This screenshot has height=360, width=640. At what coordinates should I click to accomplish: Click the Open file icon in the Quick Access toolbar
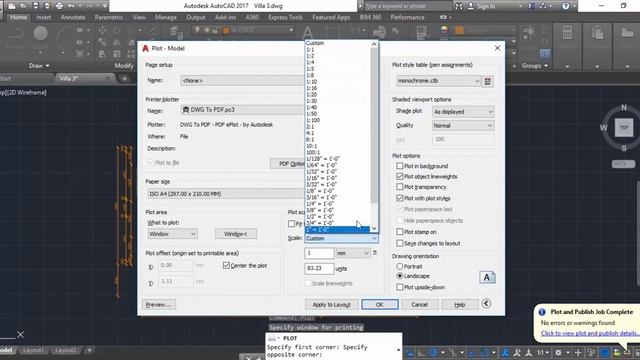tap(24, 6)
